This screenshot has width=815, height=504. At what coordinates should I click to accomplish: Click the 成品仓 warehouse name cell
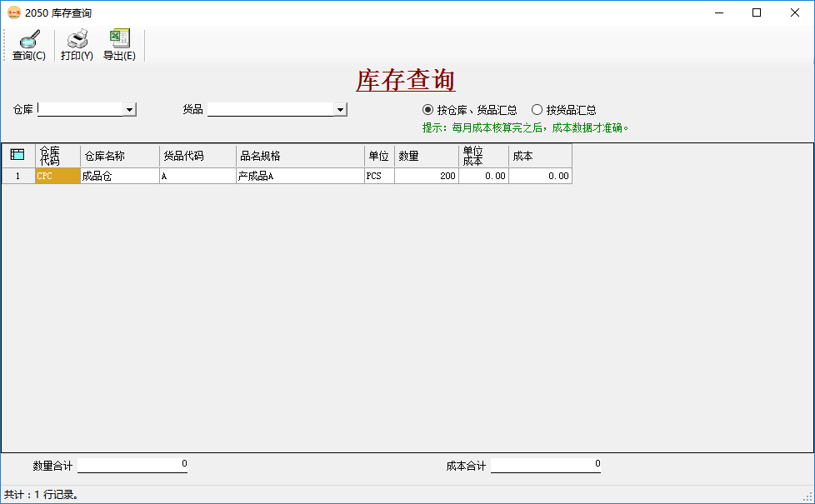[x=119, y=176]
